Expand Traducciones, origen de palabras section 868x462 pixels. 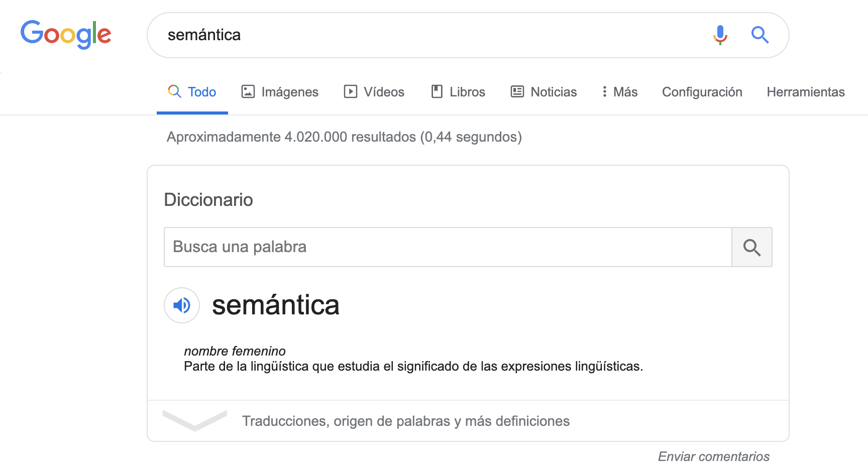point(468,421)
